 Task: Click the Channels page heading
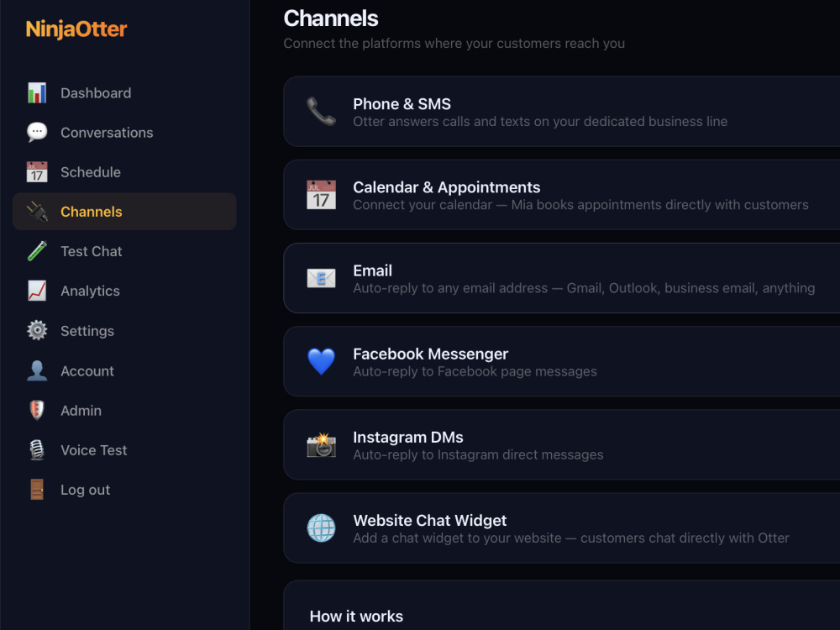(330, 18)
